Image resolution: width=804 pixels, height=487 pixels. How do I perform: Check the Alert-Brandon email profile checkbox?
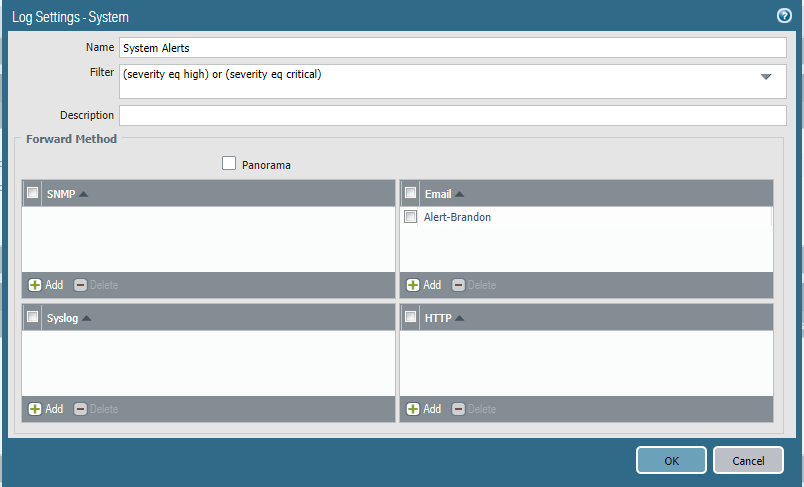410,217
